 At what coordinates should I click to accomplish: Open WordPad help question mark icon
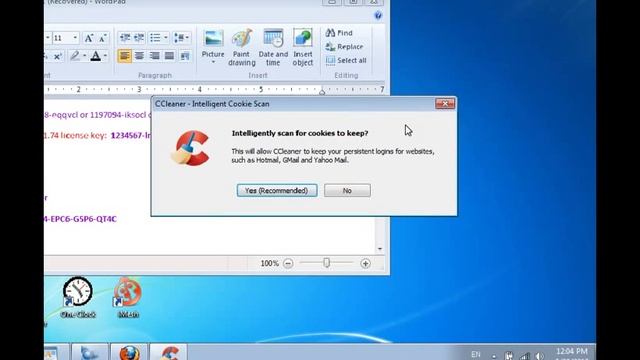378,16
